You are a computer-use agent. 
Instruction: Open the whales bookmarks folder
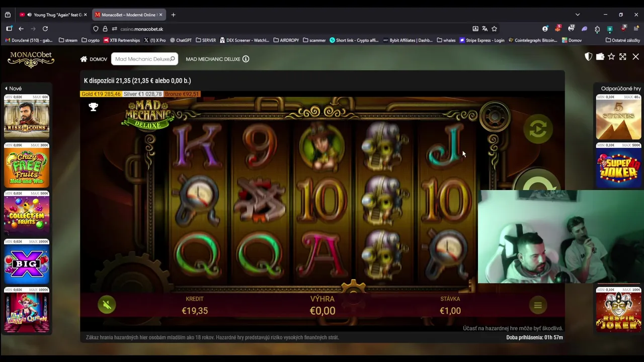pos(447,40)
